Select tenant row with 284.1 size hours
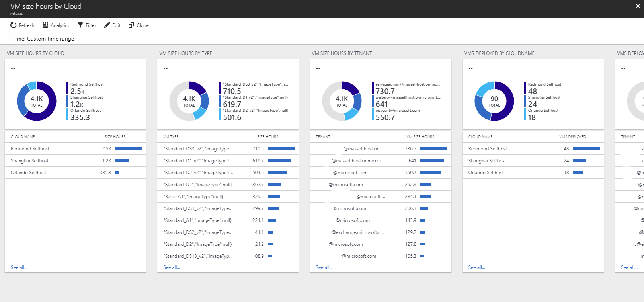The width and height of the screenshot is (644, 302). (381, 197)
